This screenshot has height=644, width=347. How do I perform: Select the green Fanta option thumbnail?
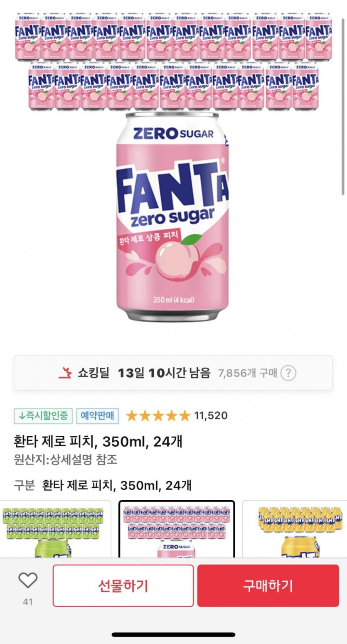[x=55, y=529]
